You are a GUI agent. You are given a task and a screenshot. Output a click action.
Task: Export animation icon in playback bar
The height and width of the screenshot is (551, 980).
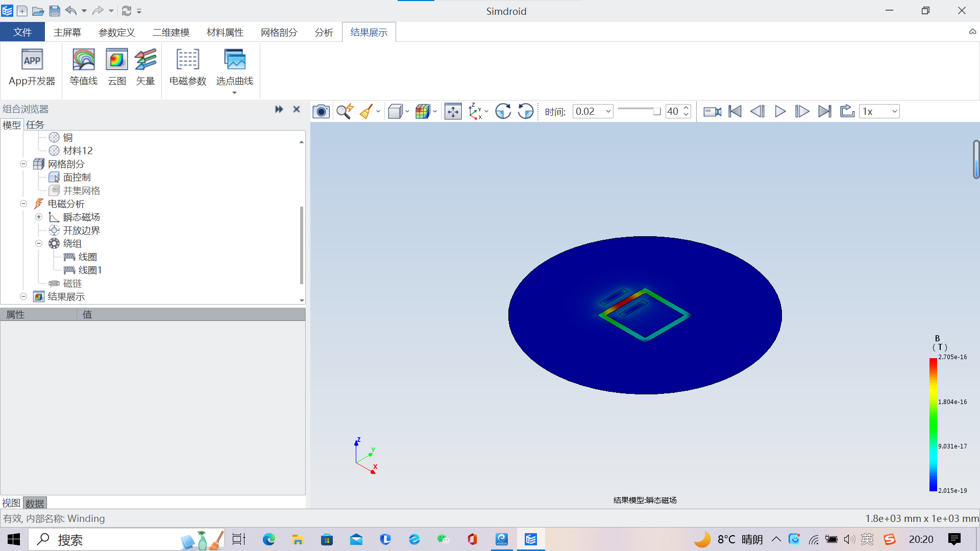point(847,111)
